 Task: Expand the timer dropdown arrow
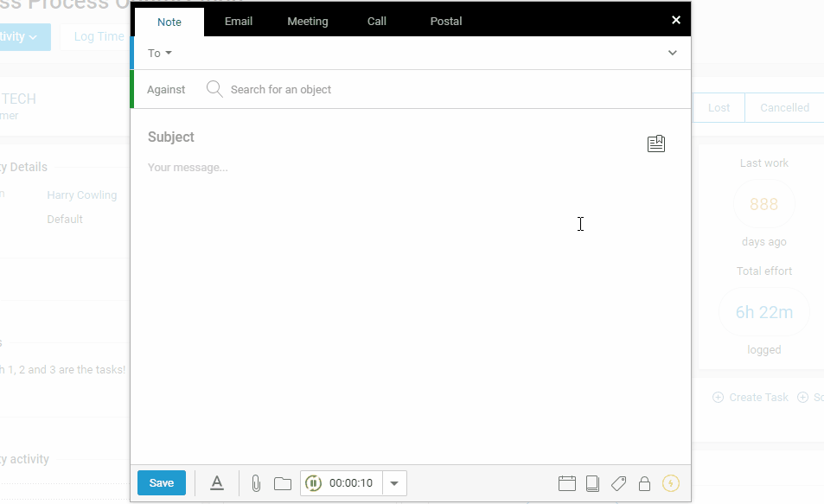[394, 483]
